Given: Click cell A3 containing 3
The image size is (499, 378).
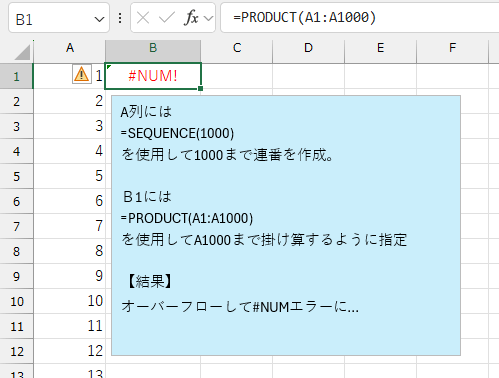Looking at the screenshot, I should coord(70,126).
